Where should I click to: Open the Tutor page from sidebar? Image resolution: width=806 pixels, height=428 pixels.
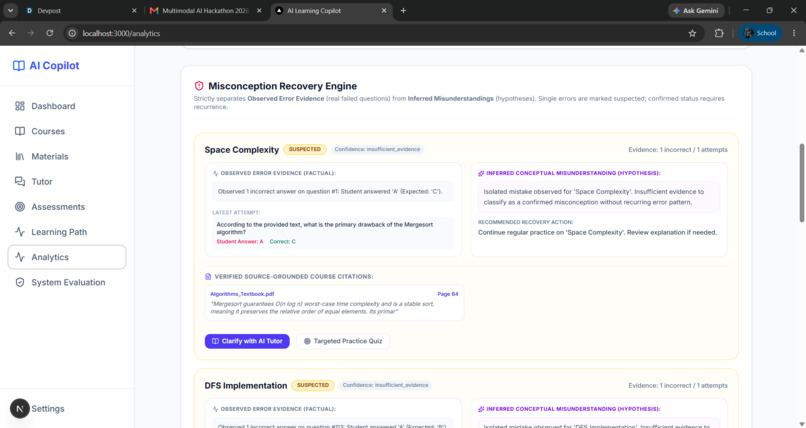67,181
